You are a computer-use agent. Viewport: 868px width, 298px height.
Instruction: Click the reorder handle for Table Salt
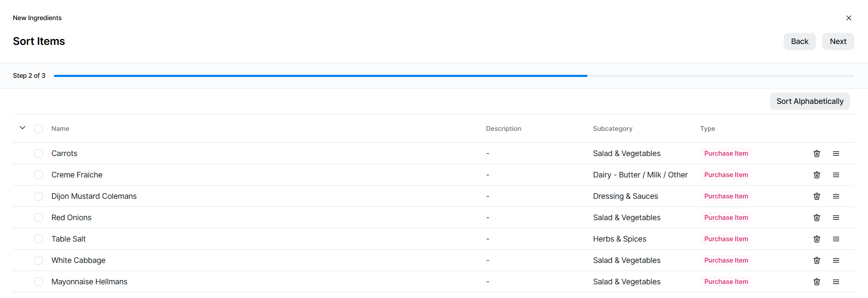836,239
